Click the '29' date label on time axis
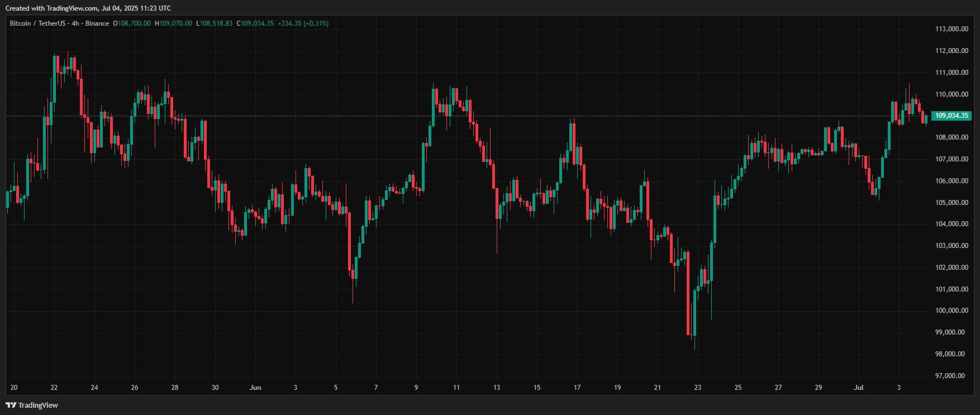 click(819, 388)
